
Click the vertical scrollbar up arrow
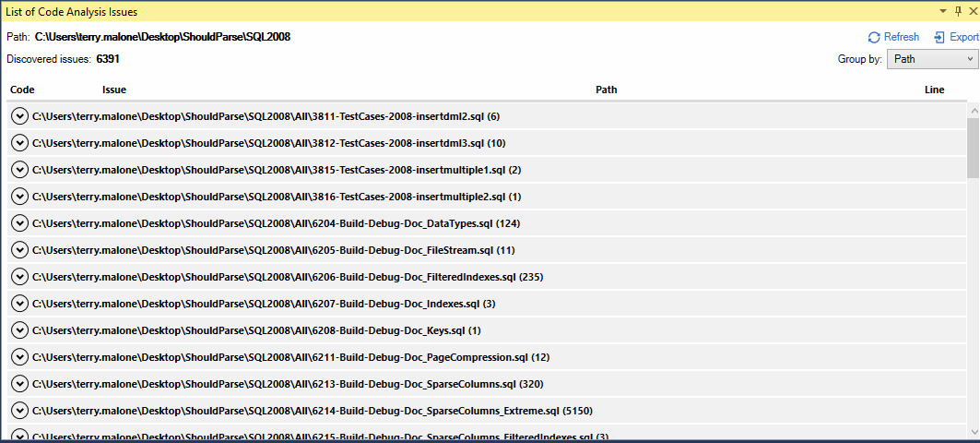[973, 110]
